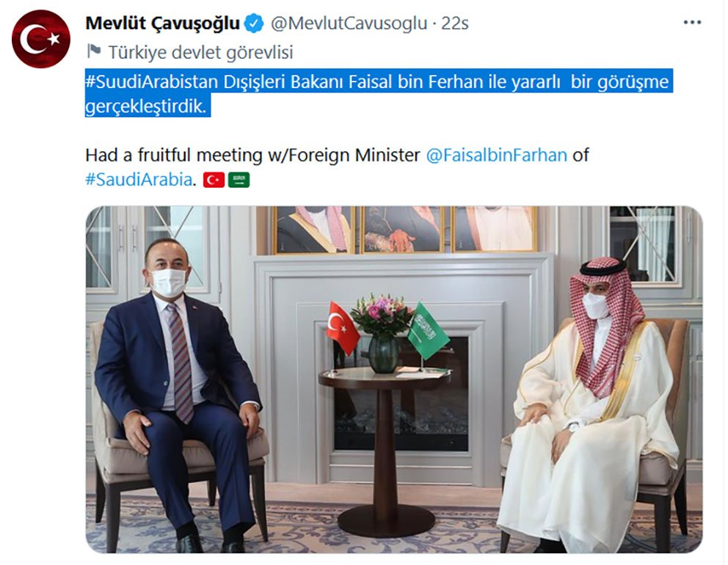Click the framed portraits above the fireplace
Image resolution: width=728 pixels, height=565 pixels.
[405, 230]
